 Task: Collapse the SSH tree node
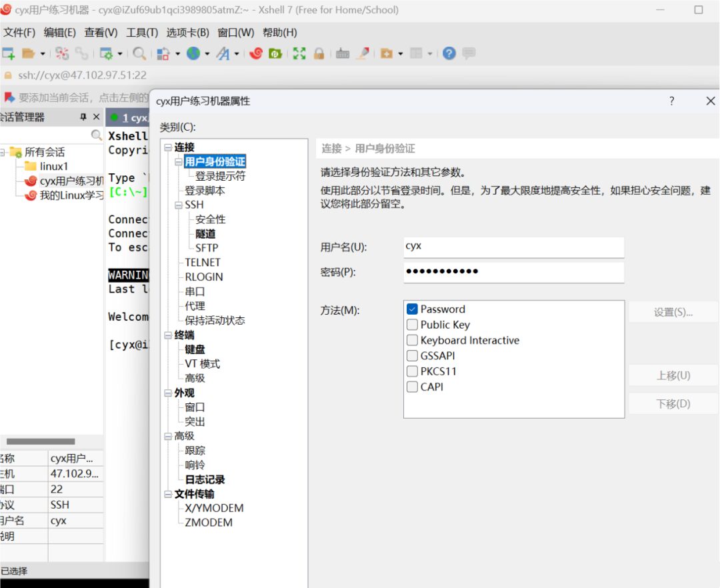(179, 205)
